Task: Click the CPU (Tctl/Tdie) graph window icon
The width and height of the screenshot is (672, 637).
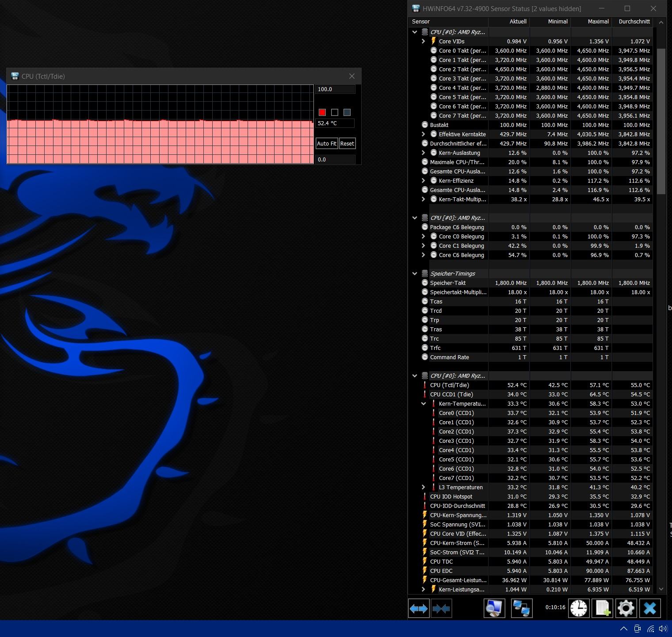Action: click(15, 76)
